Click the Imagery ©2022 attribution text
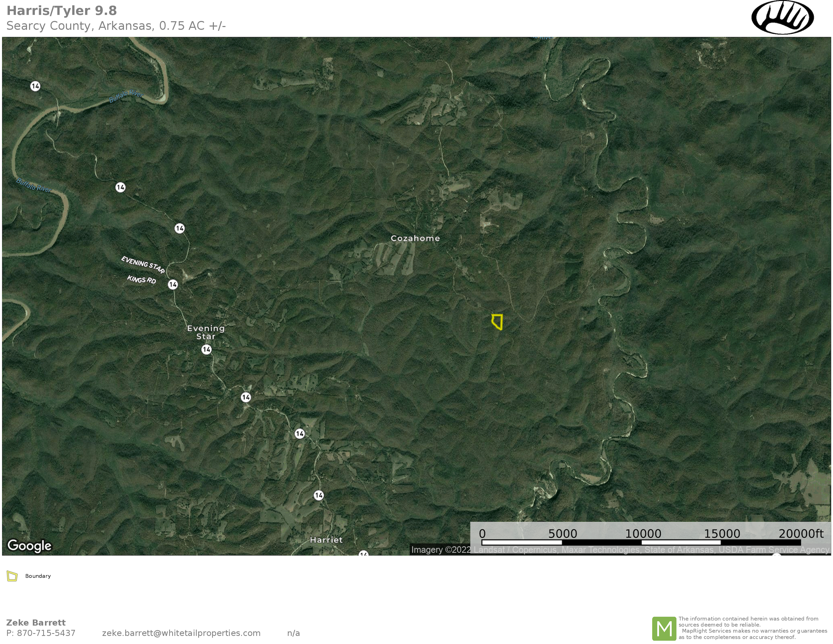The image size is (833, 644). (441, 550)
